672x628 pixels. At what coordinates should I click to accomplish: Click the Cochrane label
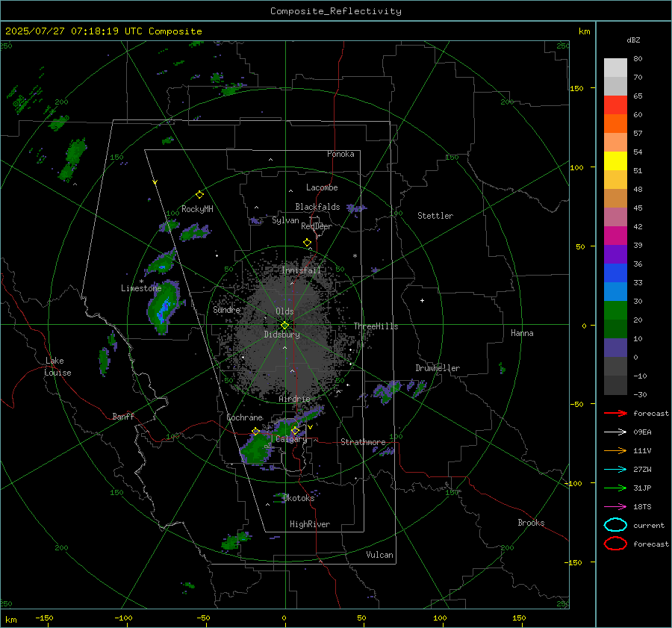244,417
